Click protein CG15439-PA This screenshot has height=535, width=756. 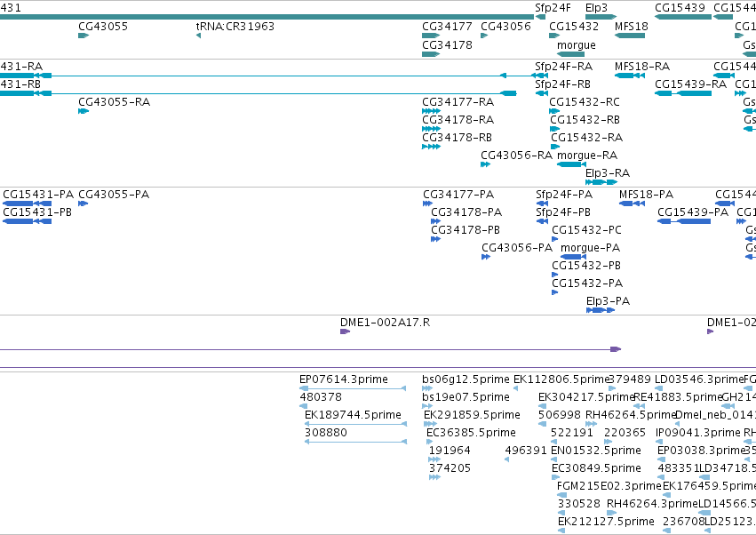tap(693, 212)
